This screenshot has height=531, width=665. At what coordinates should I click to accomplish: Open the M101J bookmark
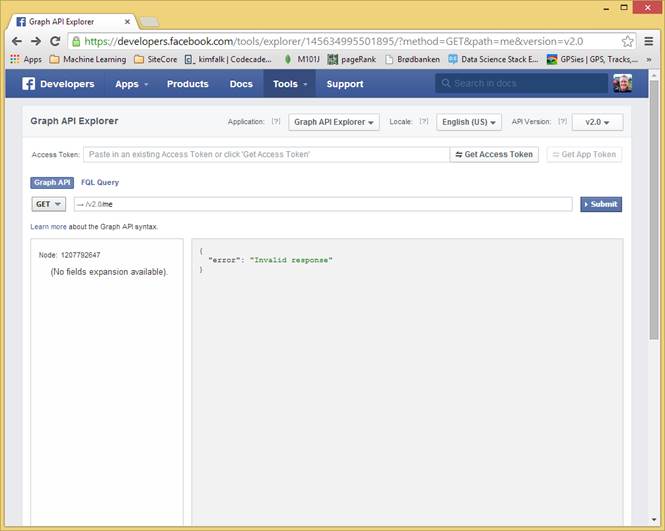click(x=302, y=59)
